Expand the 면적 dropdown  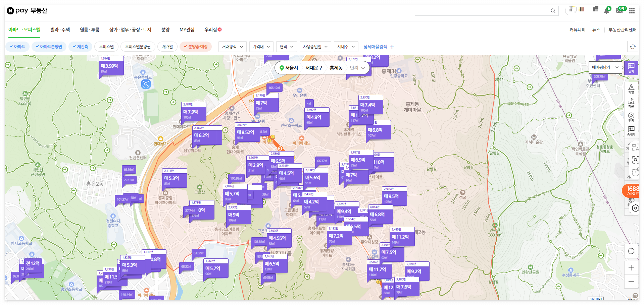pos(287,47)
